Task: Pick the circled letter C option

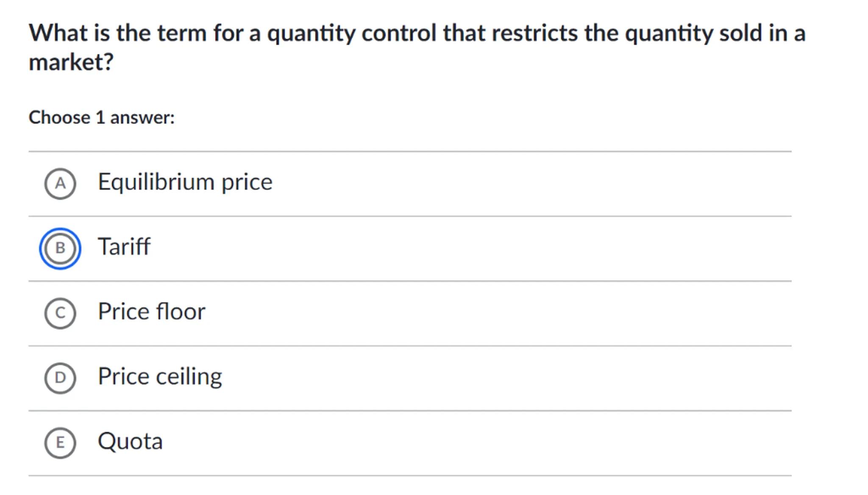Action: point(60,313)
